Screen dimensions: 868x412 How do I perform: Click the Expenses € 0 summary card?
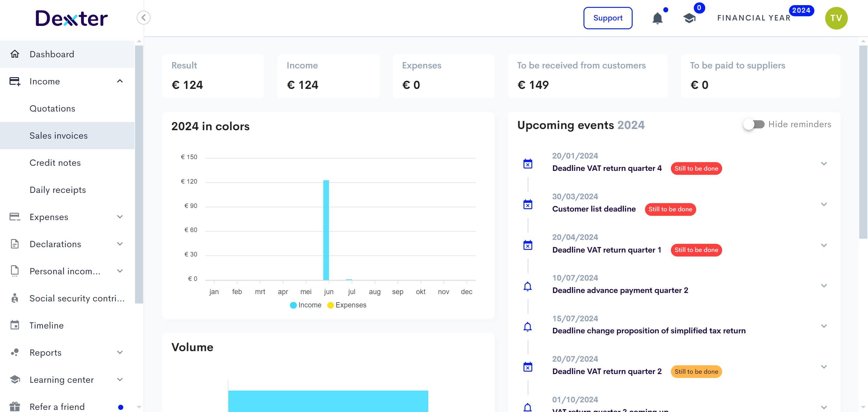443,76
